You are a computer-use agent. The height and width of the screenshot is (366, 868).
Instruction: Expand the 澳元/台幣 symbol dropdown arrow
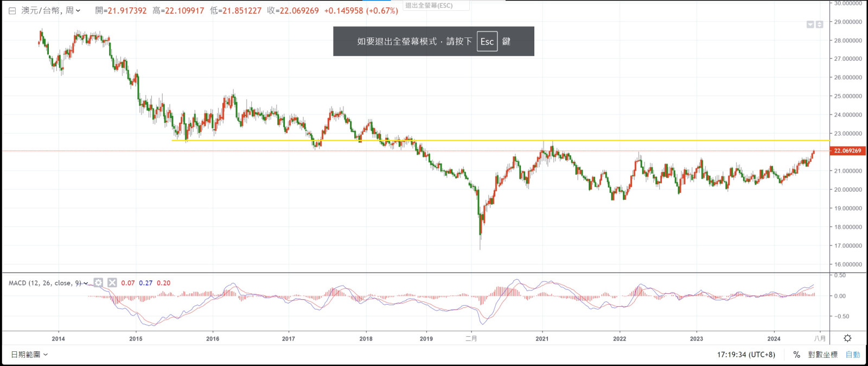pyautogui.click(x=78, y=11)
